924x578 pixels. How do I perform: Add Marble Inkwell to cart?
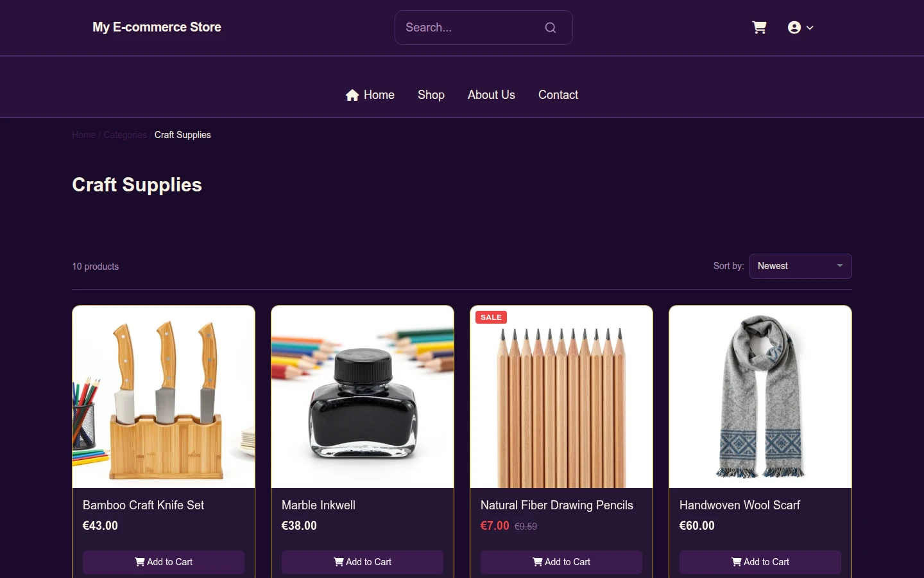tap(363, 562)
